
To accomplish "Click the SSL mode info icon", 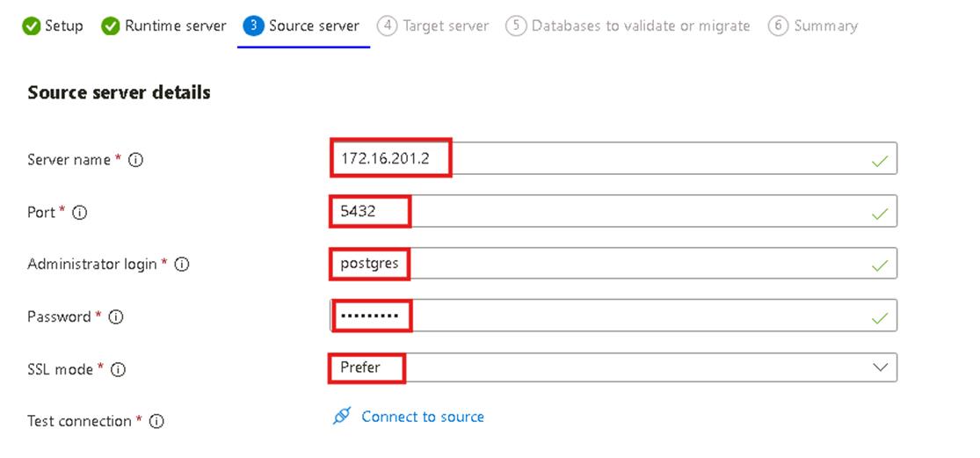I will pyautogui.click(x=119, y=370).
